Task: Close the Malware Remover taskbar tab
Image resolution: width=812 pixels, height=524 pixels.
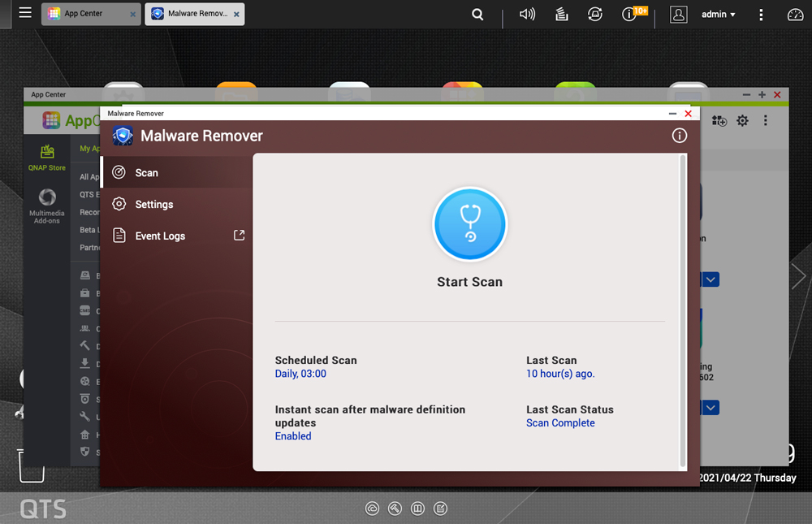Action: [x=236, y=15]
